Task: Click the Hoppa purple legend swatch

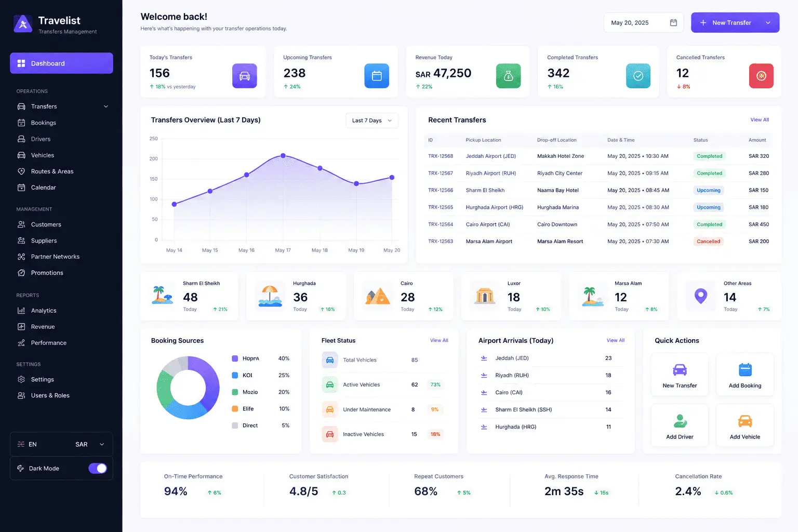Action: tap(235, 358)
